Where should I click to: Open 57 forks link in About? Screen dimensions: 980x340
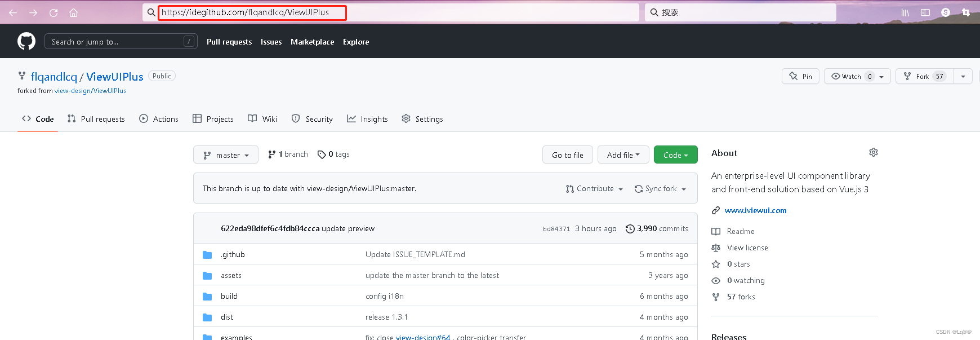[741, 297]
